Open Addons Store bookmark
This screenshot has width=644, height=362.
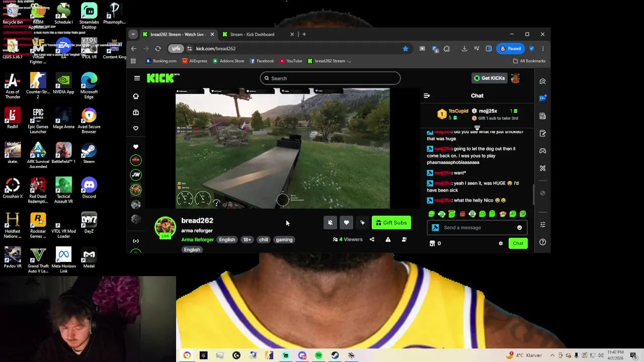(x=228, y=61)
